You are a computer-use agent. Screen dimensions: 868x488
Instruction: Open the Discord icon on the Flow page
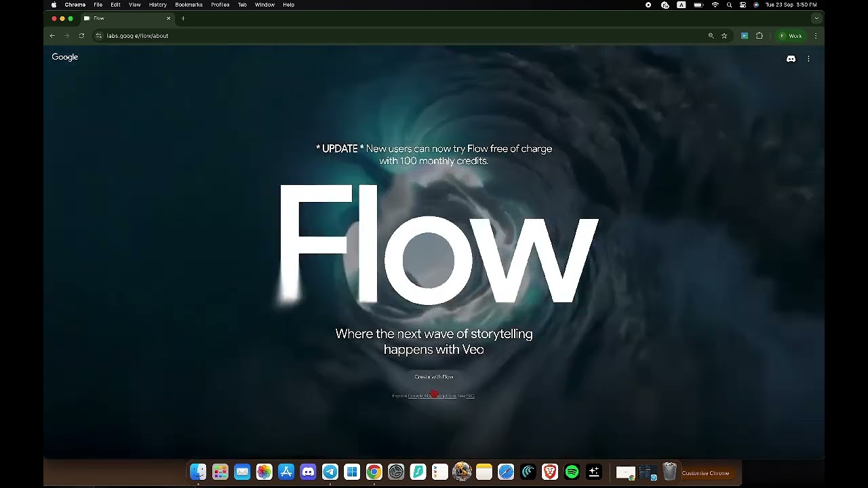click(791, 59)
